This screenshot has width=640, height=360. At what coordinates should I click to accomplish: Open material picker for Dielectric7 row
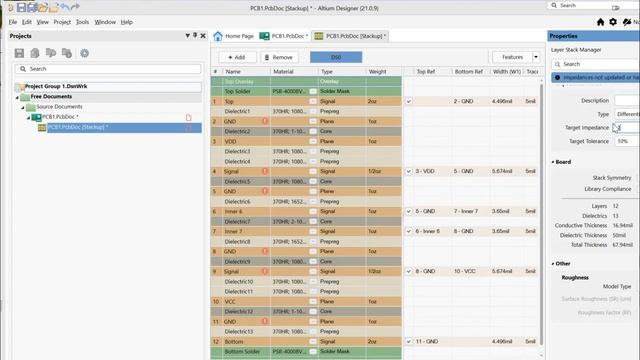313,222
